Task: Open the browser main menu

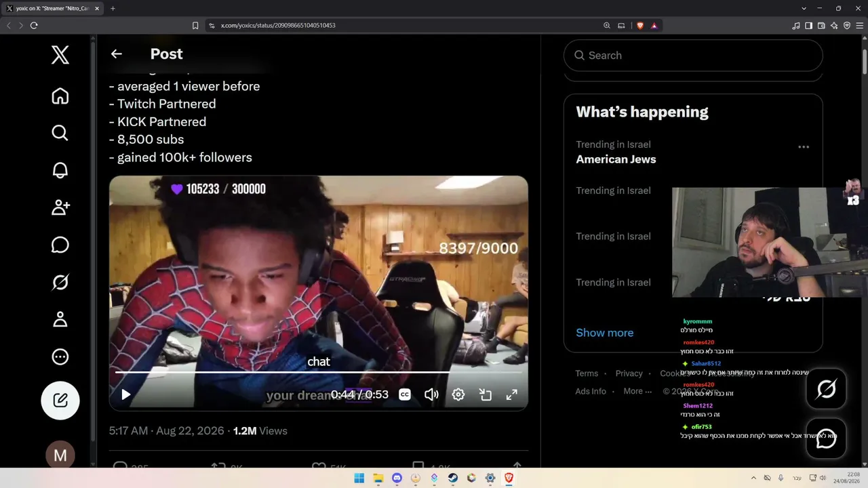Action: 860,26
